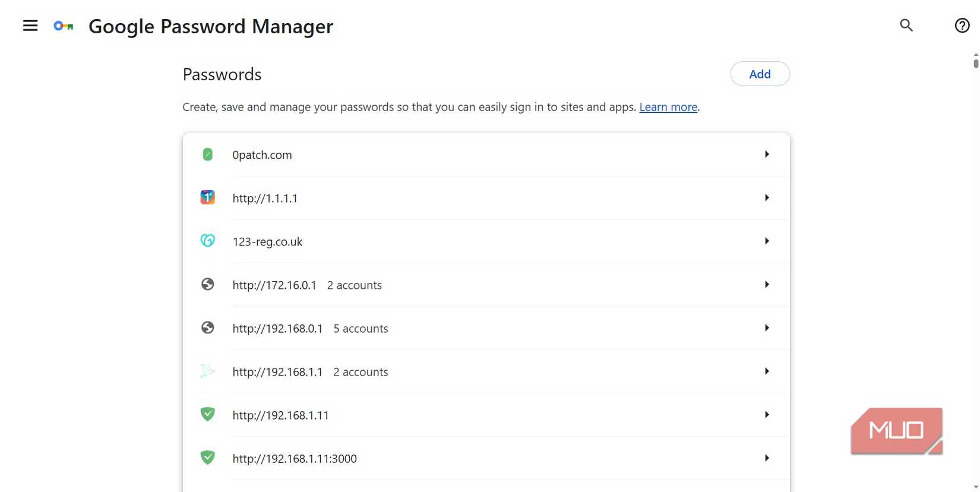Expand the 0patch.com entry arrow
The height and width of the screenshot is (492, 980).
pyautogui.click(x=767, y=154)
